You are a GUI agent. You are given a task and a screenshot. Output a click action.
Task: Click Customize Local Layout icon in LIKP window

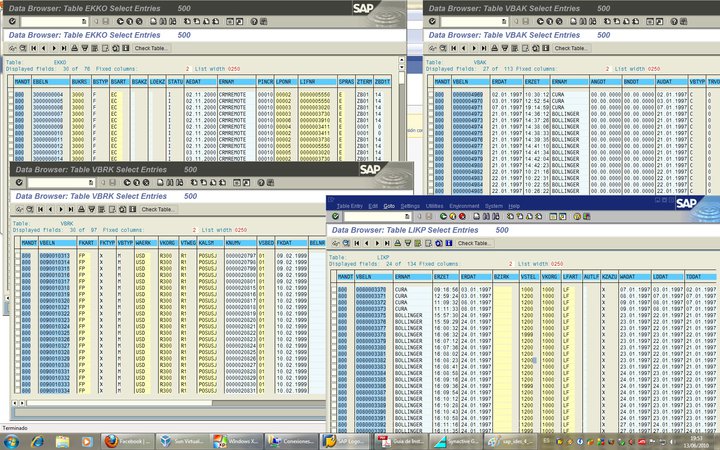pos(587,216)
